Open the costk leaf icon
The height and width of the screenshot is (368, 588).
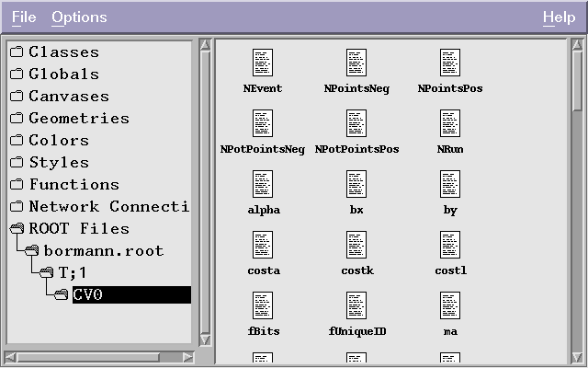point(356,245)
